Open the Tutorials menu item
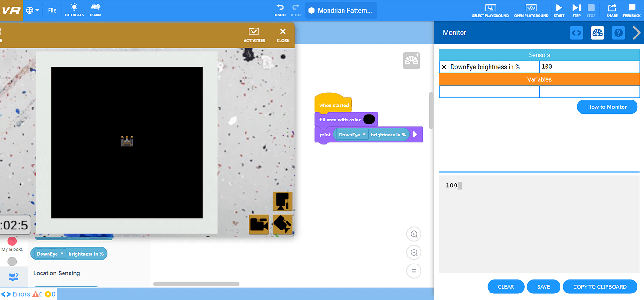Screen dimensions: 644x300 point(74,10)
